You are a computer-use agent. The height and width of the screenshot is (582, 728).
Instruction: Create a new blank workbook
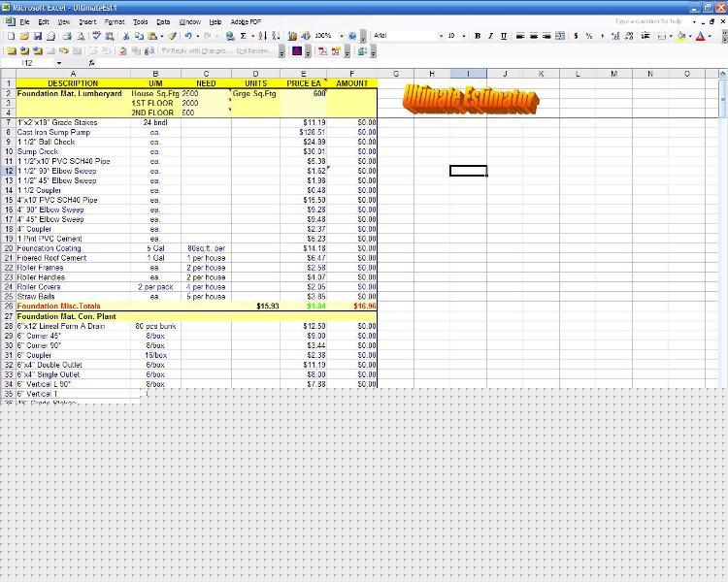point(11,36)
